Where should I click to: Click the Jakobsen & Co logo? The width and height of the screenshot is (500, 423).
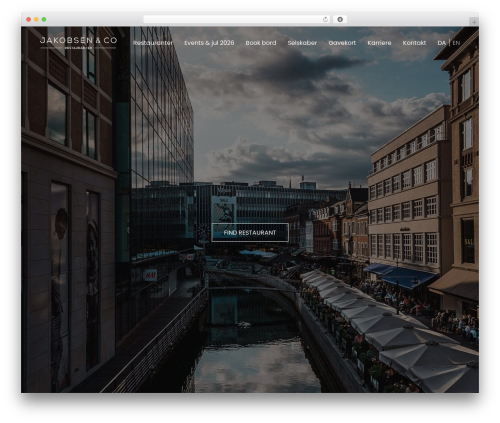tap(78, 42)
